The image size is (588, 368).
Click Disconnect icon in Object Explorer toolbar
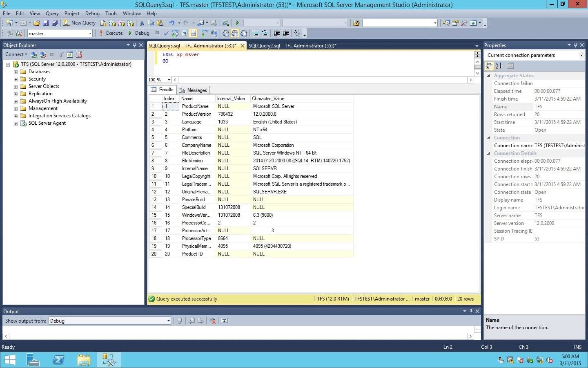pyautogui.click(x=43, y=54)
